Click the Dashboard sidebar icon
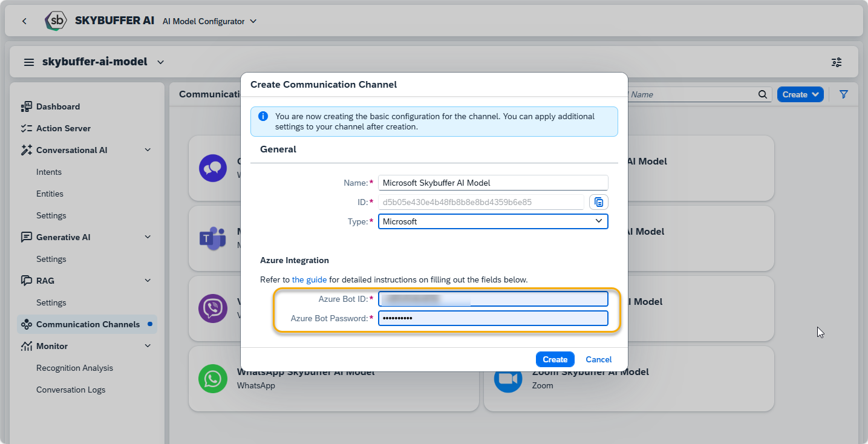Image resolution: width=868 pixels, height=444 pixels. (x=26, y=106)
